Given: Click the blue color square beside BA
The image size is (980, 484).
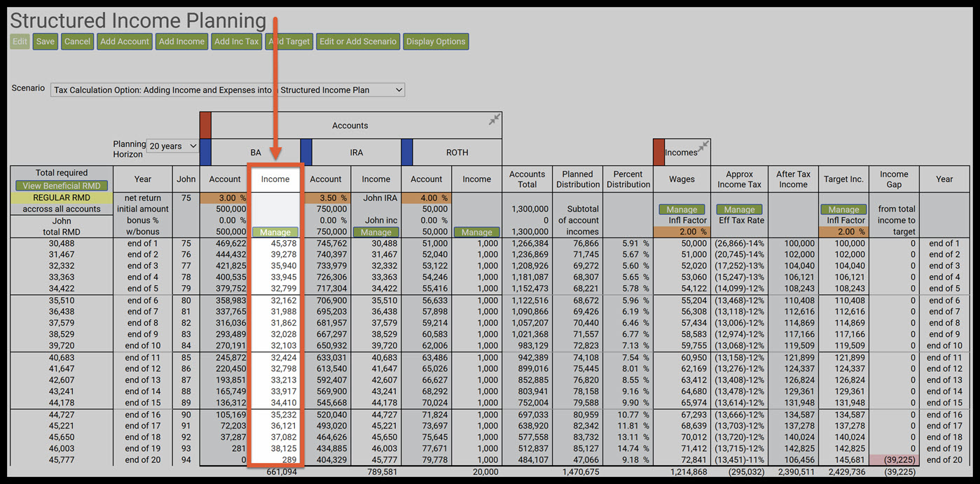Looking at the screenshot, I should [205, 152].
